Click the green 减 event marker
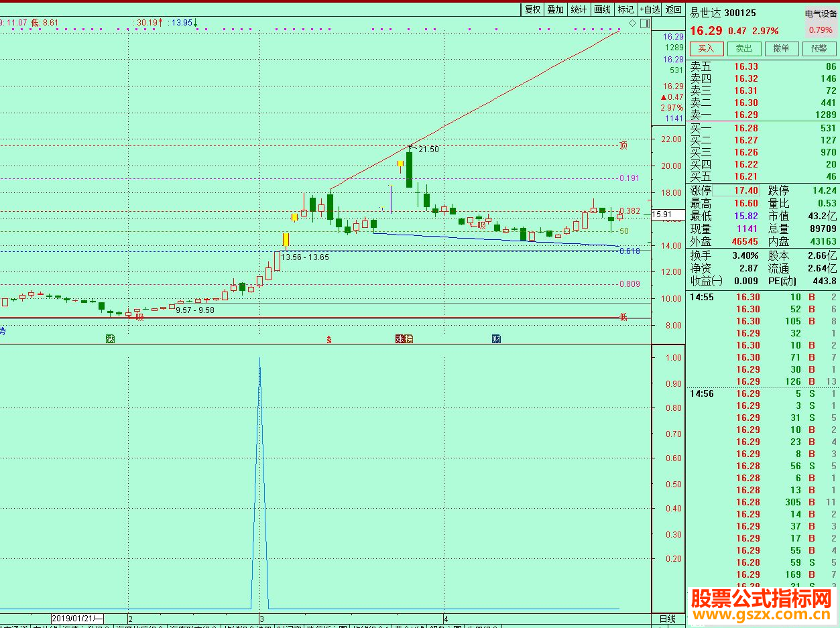The image size is (840, 628). pyautogui.click(x=111, y=339)
